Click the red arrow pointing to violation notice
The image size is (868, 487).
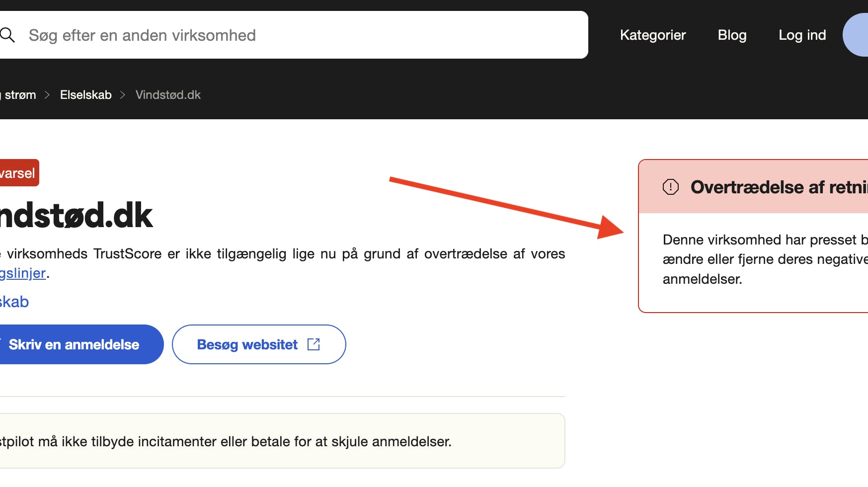coord(507,204)
